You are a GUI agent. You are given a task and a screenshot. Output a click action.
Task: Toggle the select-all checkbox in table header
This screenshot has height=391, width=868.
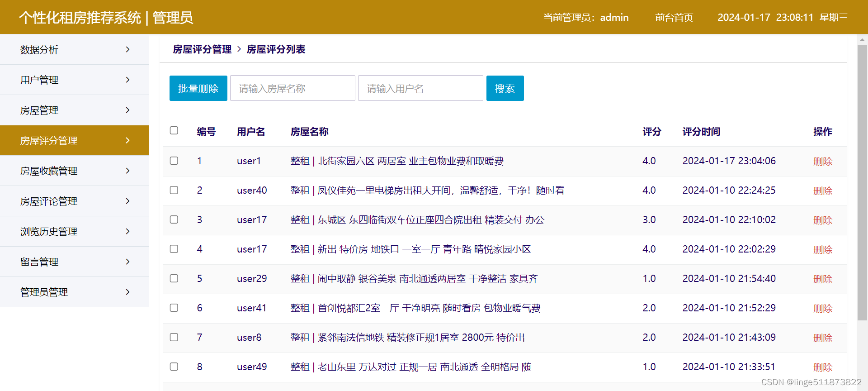click(174, 130)
